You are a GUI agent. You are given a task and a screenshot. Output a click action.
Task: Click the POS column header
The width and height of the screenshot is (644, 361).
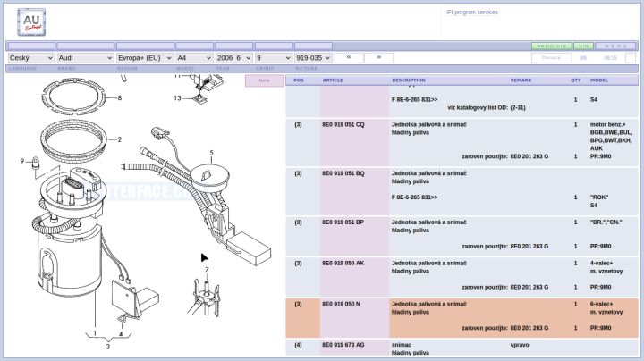click(299, 80)
